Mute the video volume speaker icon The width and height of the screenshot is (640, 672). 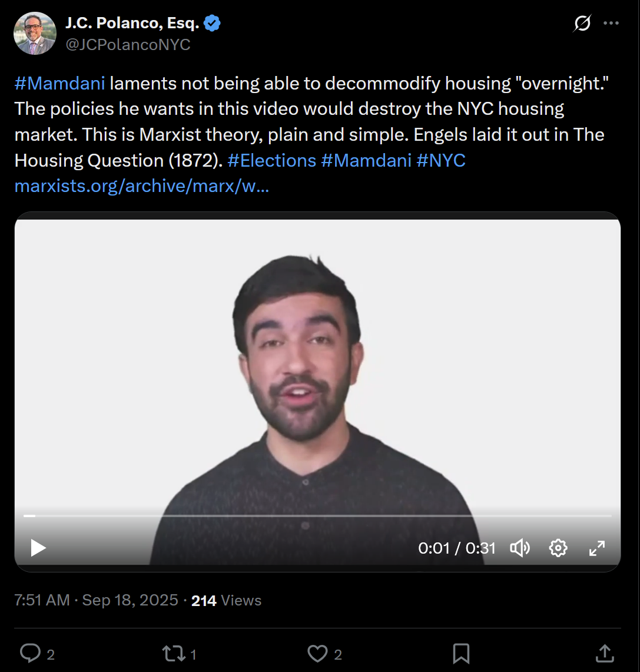(520, 548)
